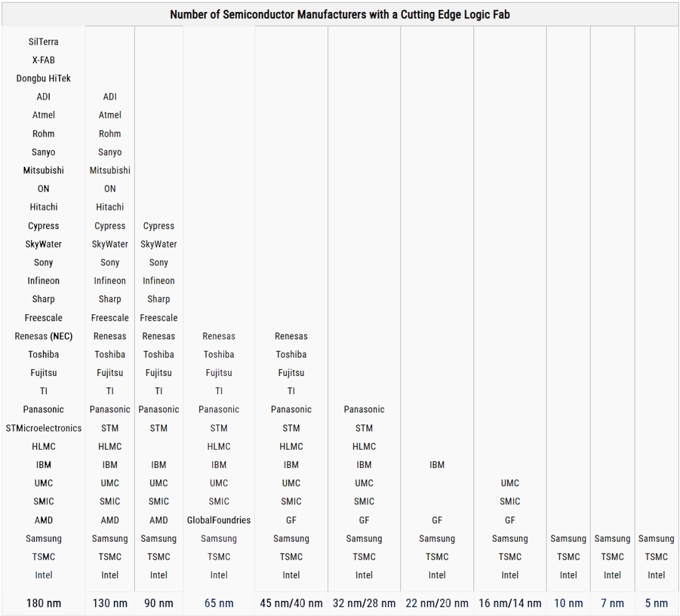Click TSMC in the 22 nm/20 nm column

point(437,557)
